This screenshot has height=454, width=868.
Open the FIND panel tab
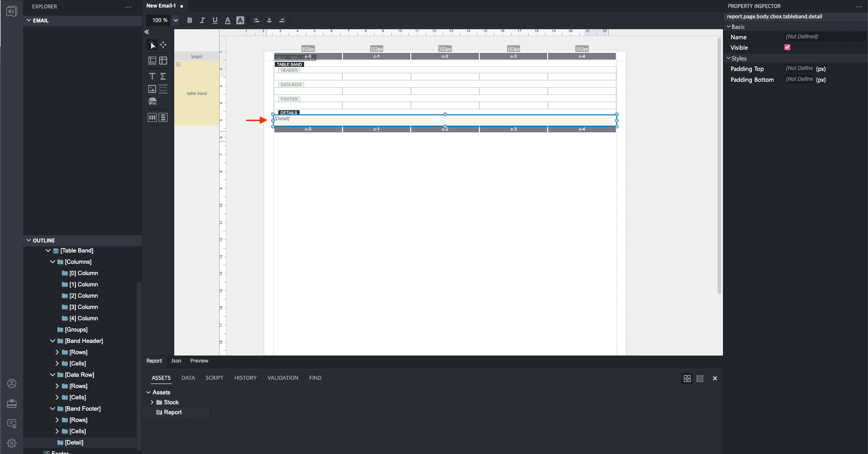[315, 378]
